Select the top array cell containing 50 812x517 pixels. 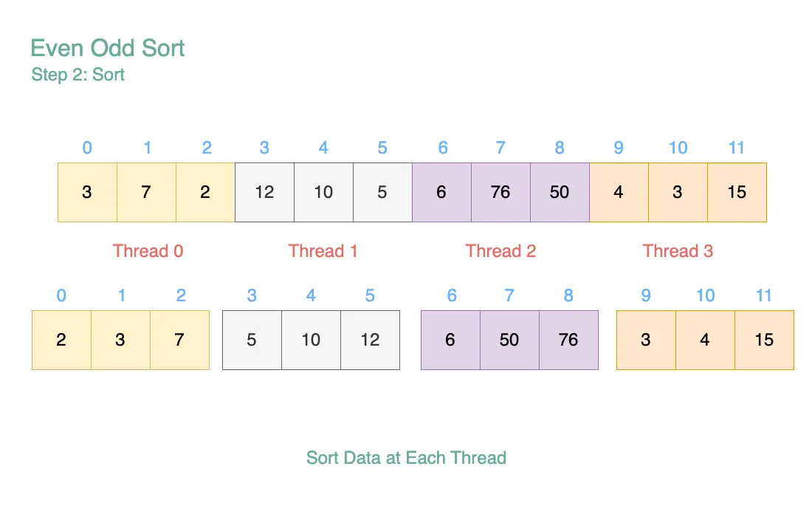tap(560, 193)
